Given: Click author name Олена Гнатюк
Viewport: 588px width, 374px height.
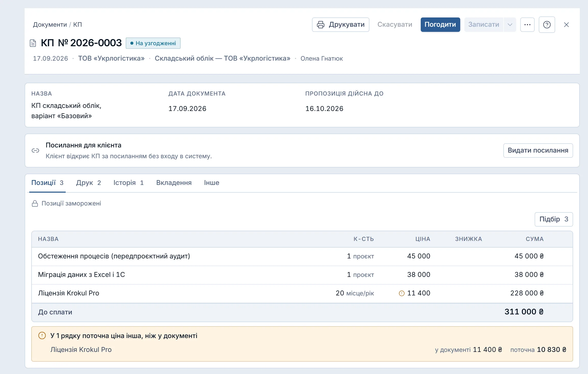Looking at the screenshot, I should [x=322, y=59].
